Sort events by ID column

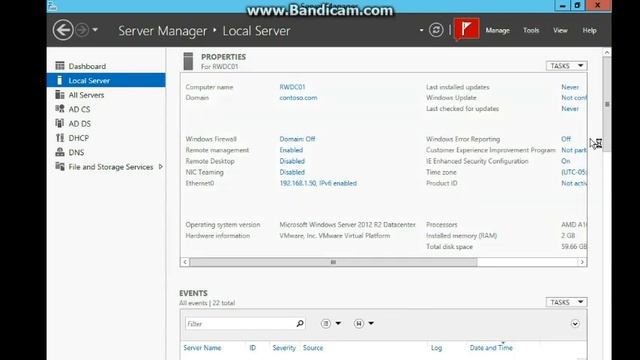coord(253,348)
